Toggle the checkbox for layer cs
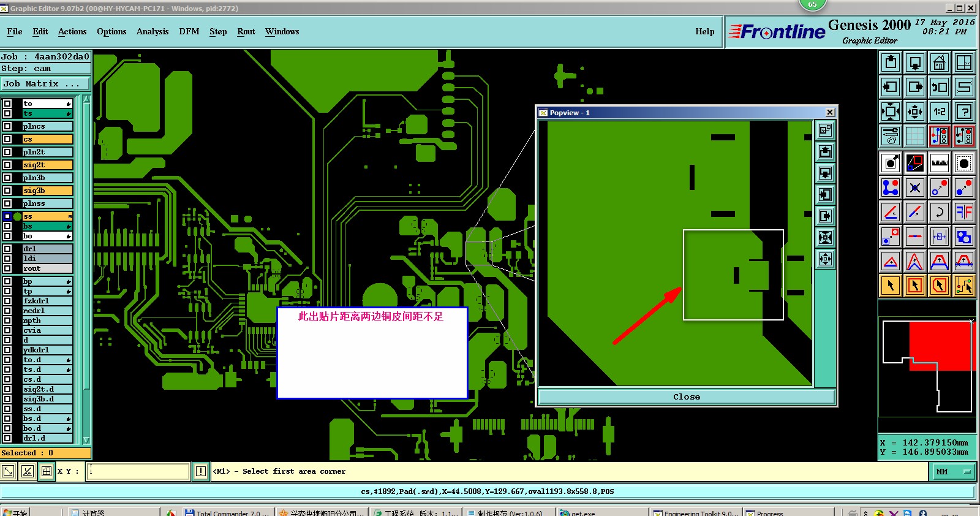The image size is (980, 516). tap(7, 139)
